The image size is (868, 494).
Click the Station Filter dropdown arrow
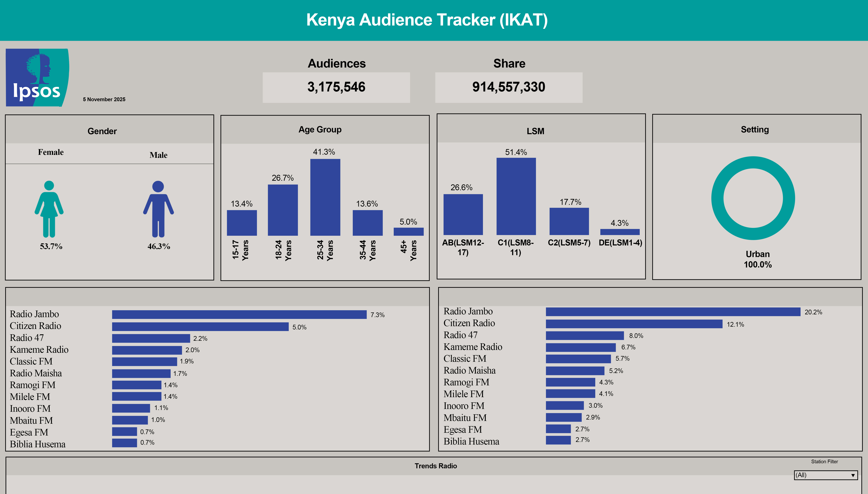pos(853,475)
